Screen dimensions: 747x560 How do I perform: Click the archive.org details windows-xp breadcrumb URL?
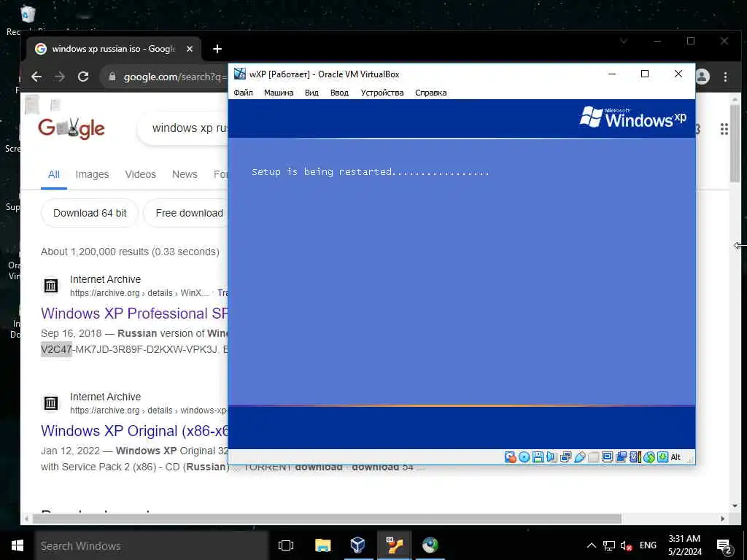(149, 410)
